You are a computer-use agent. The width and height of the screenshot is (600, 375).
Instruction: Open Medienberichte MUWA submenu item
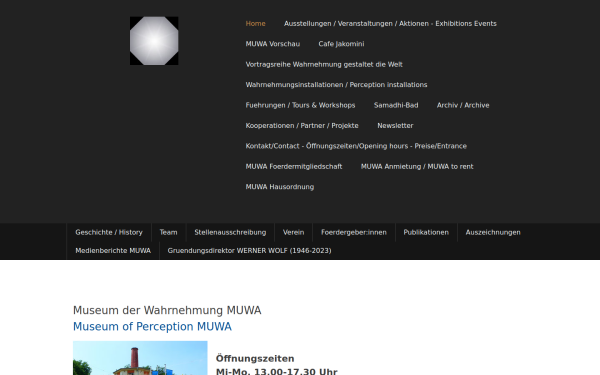113,251
